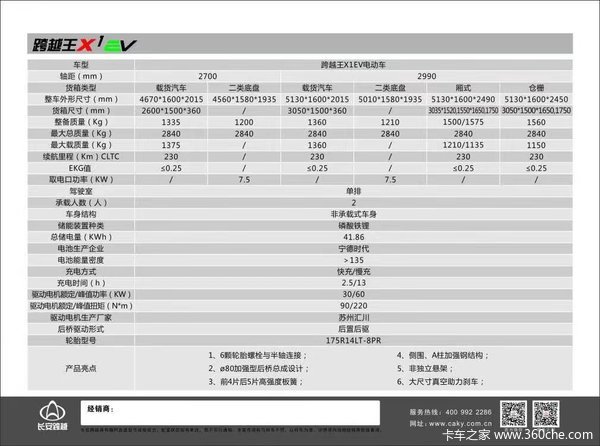
Task: Select the 跨越王X1EV电动车 header cell
Action: (x=361, y=64)
